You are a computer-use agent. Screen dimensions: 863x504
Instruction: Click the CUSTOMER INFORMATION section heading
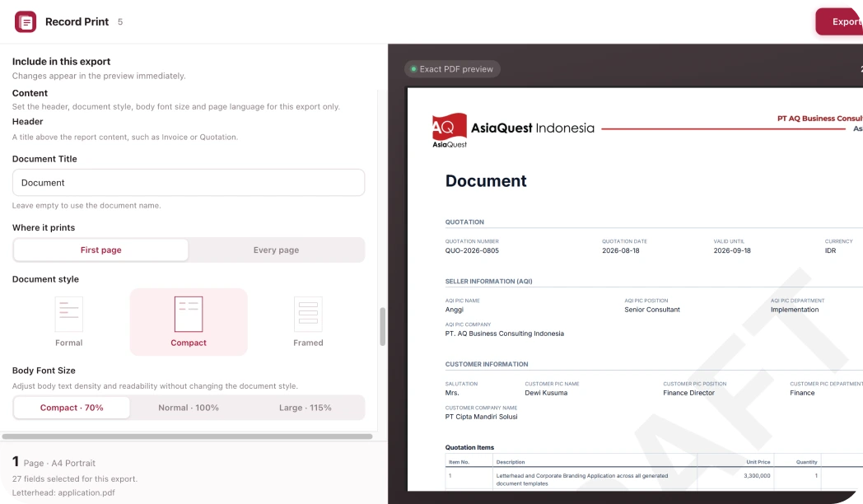pyautogui.click(x=487, y=364)
